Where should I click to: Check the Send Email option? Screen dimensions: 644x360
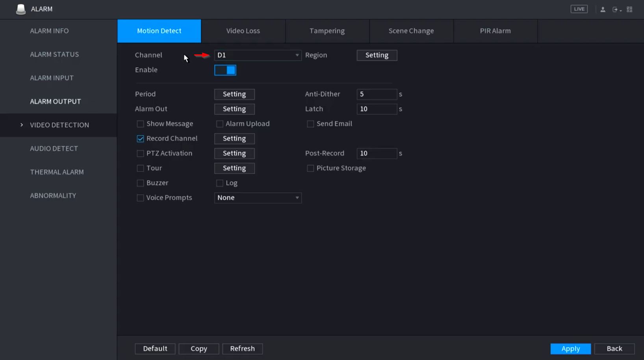pyautogui.click(x=310, y=124)
